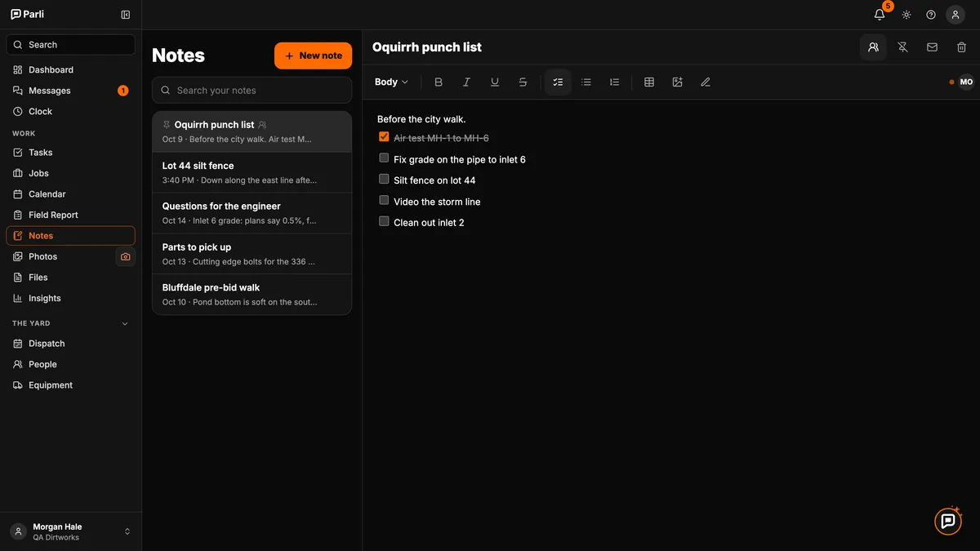
Task: Click the global Search box in sidebar
Action: click(70, 45)
